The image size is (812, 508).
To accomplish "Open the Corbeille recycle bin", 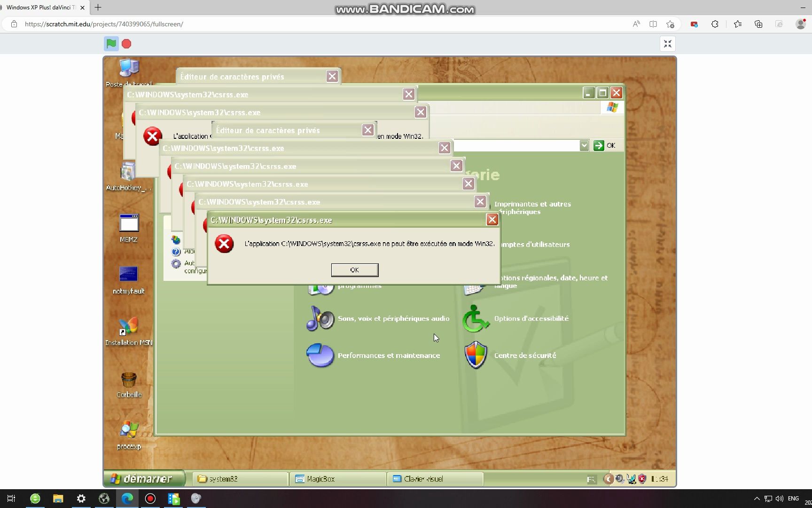I will pos(129,385).
